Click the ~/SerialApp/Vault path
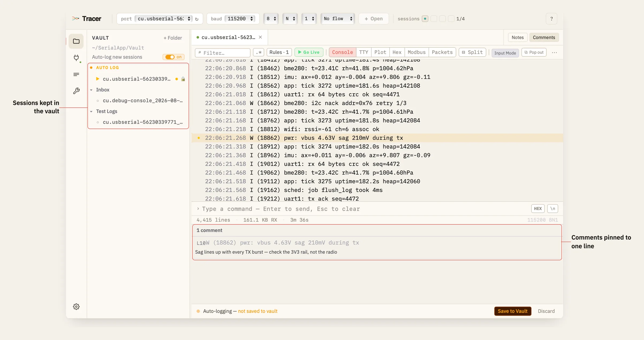 tap(118, 48)
